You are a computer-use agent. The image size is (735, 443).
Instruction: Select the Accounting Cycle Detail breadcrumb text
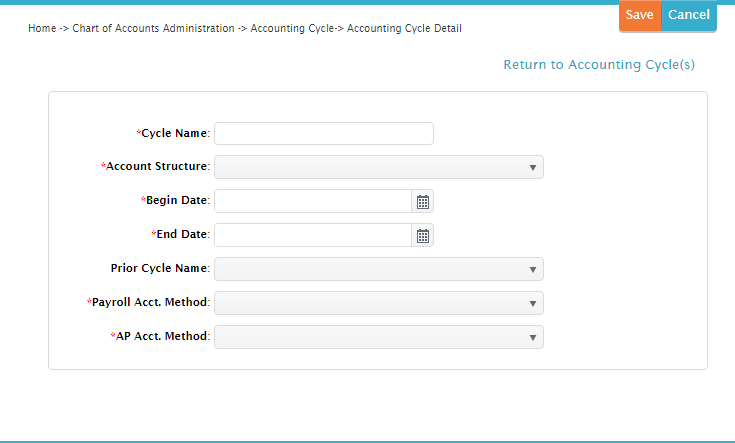coord(404,29)
